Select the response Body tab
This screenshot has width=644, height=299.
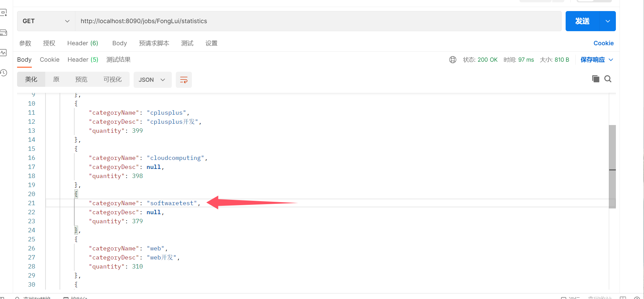coord(24,60)
